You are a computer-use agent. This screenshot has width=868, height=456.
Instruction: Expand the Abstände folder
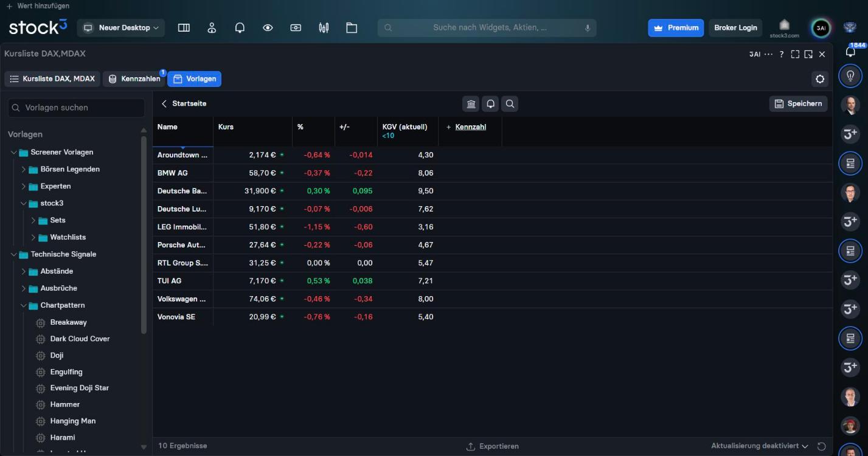pyautogui.click(x=24, y=272)
